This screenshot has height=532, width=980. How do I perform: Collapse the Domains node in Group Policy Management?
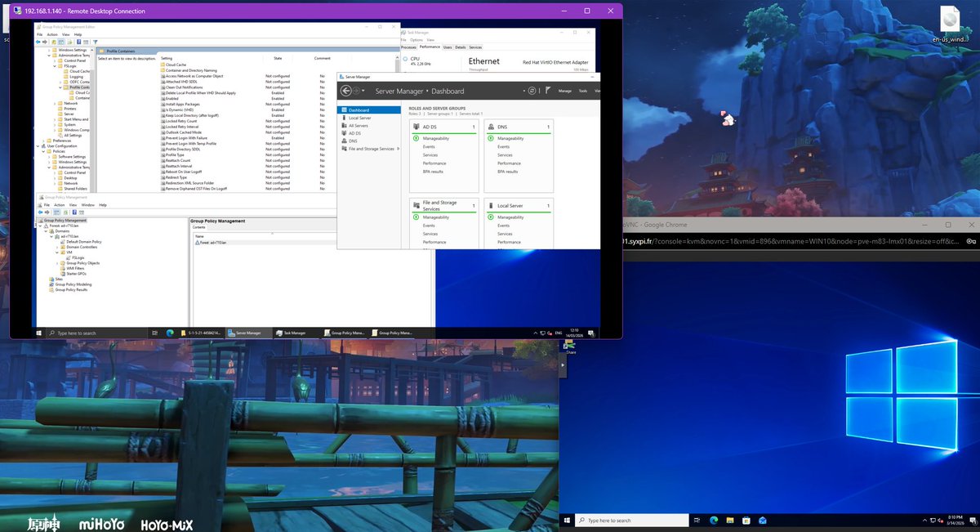pyautogui.click(x=46, y=231)
